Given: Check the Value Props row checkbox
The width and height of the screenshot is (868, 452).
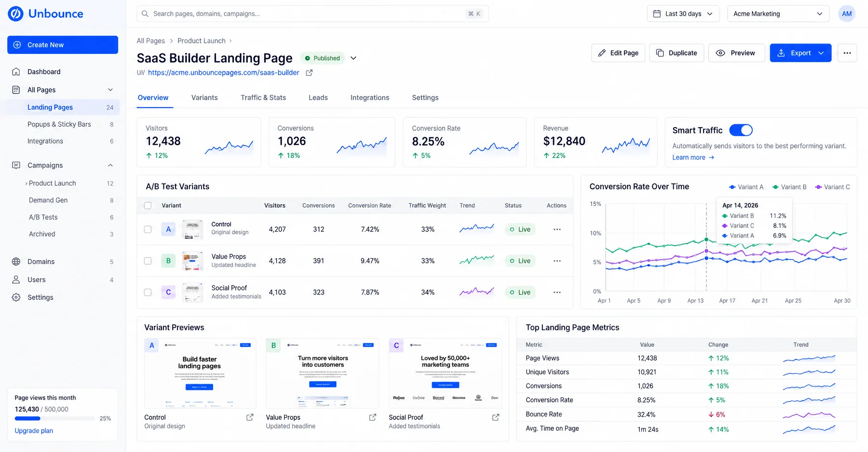Looking at the screenshot, I should (x=148, y=261).
